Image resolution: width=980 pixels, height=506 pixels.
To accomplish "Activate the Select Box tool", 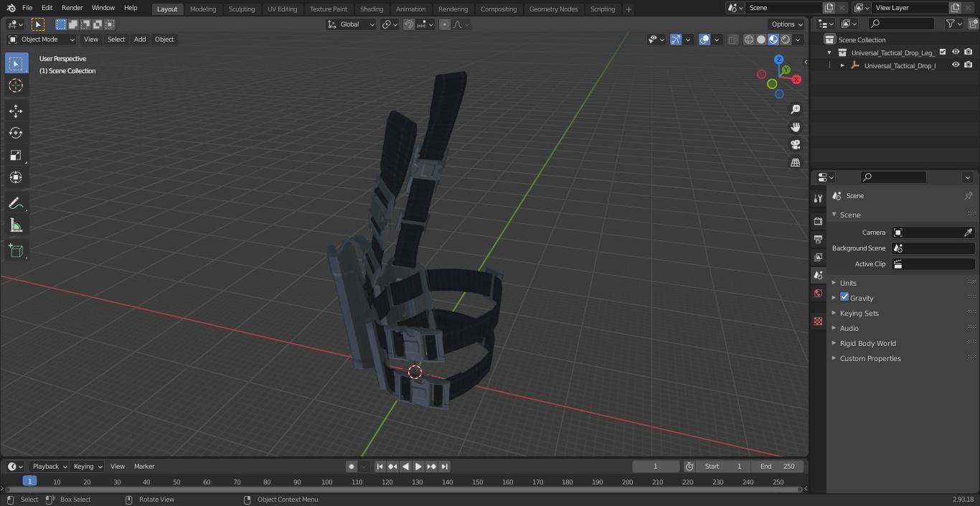I will 16,63.
